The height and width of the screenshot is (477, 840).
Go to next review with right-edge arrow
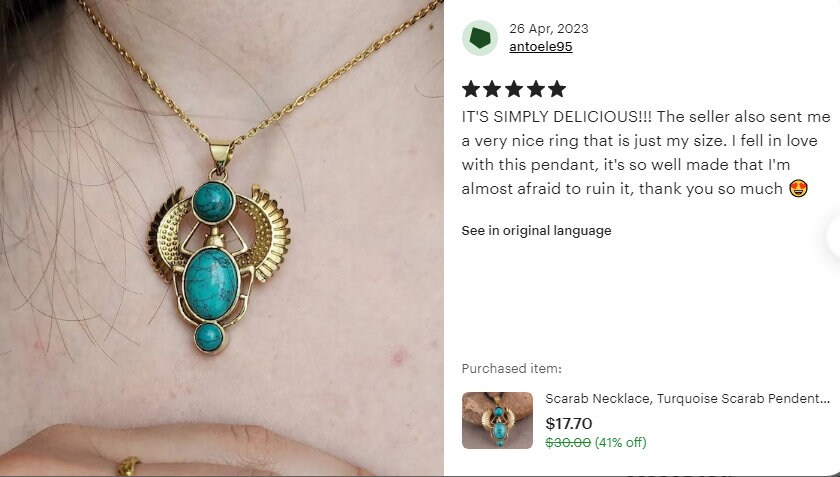tap(834, 236)
